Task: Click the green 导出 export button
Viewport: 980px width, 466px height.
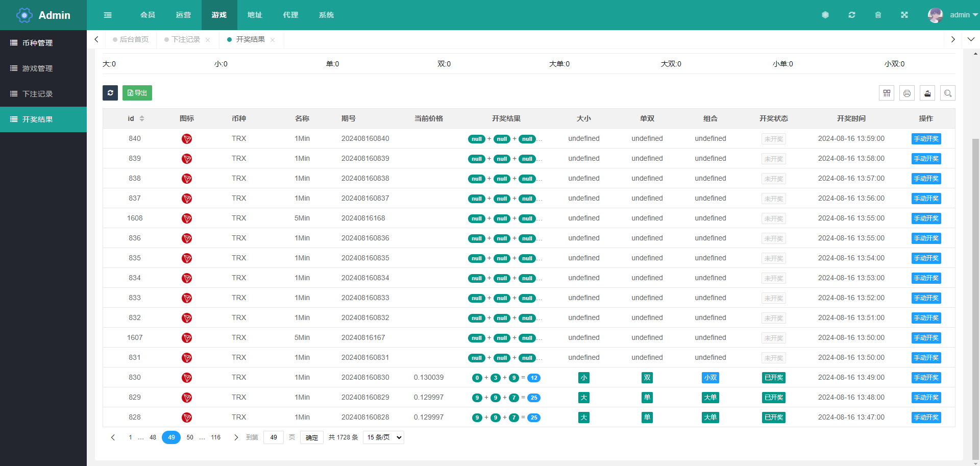Action: click(137, 93)
